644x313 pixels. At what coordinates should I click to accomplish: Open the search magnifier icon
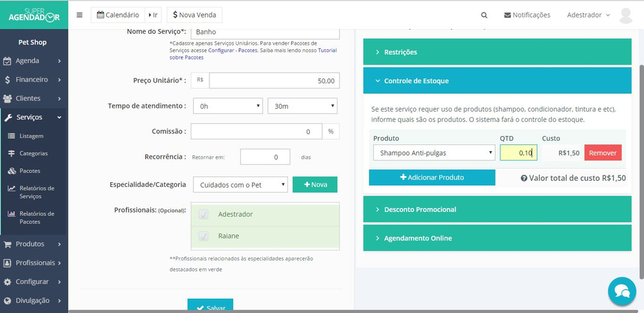tap(484, 15)
